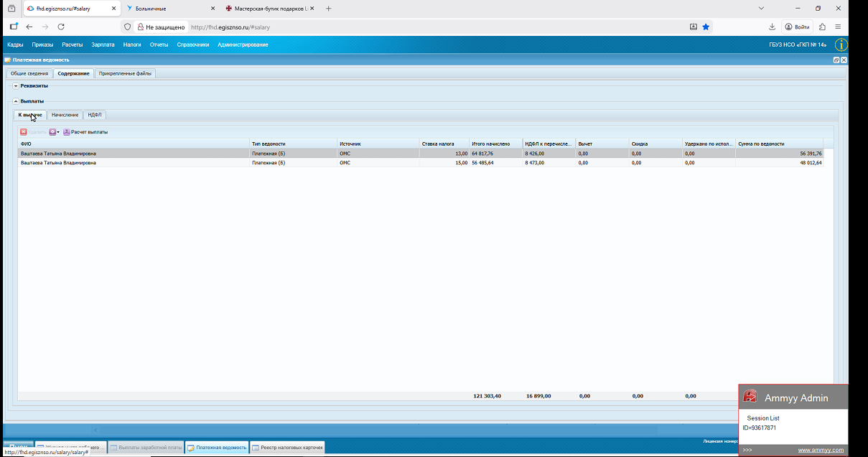868x457 pixels.
Task: Select the Реестр налоговых карточек taskbar window
Action: click(287, 448)
